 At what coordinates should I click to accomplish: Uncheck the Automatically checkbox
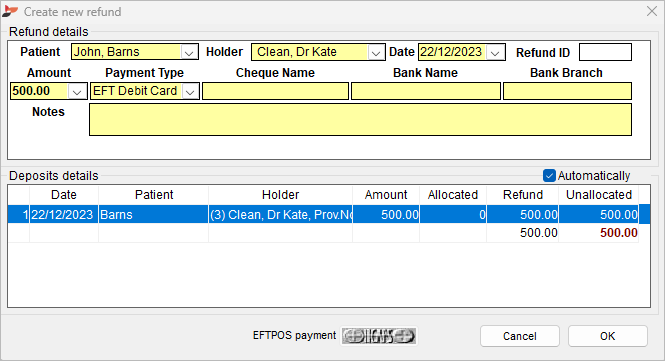(549, 176)
